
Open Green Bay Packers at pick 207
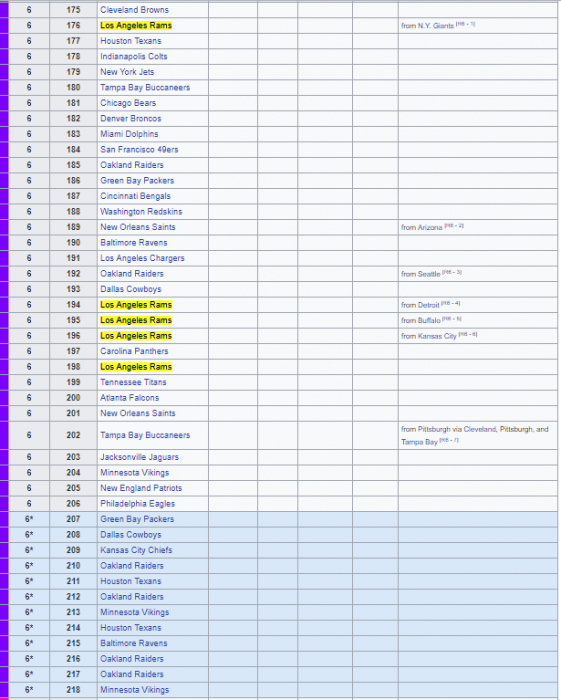click(x=137, y=519)
